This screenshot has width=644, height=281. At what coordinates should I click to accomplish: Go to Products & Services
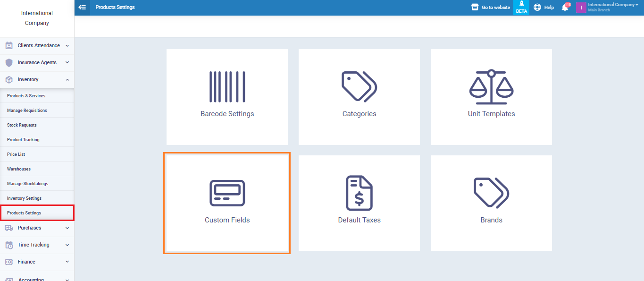tap(26, 96)
